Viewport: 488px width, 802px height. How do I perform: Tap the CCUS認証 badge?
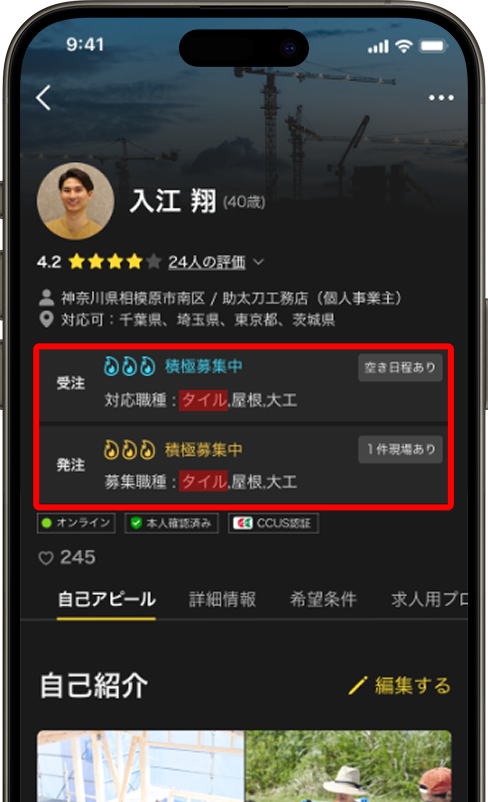(x=273, y=523)
